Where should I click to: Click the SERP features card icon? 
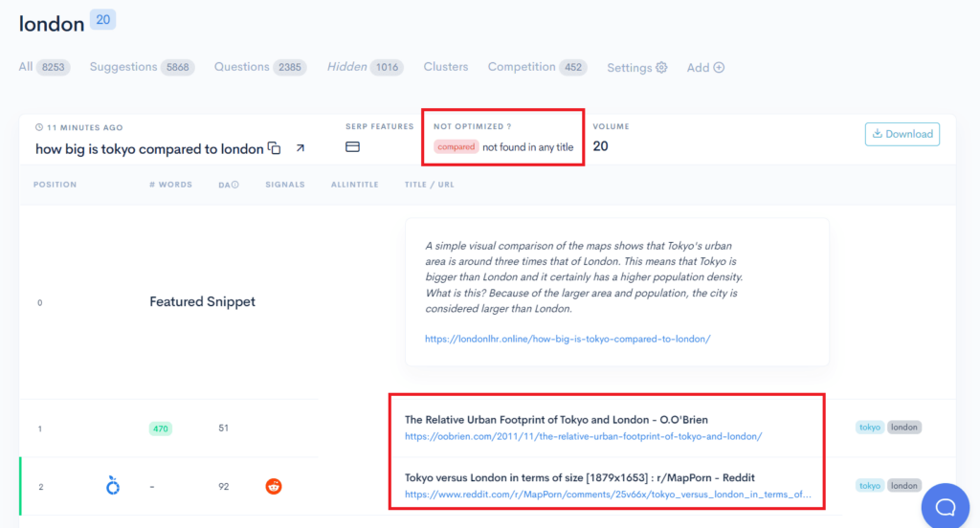352,147
